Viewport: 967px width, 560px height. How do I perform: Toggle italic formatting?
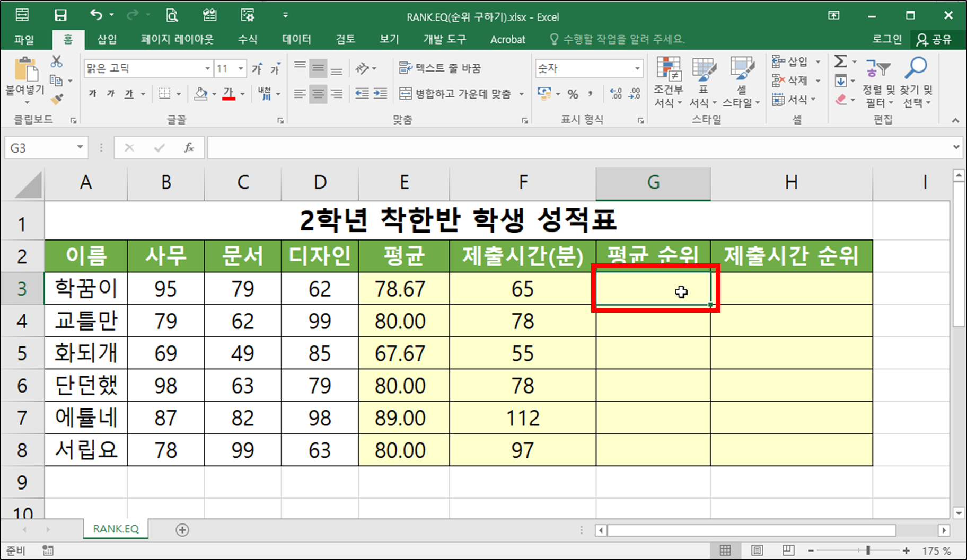pos(111,94)
